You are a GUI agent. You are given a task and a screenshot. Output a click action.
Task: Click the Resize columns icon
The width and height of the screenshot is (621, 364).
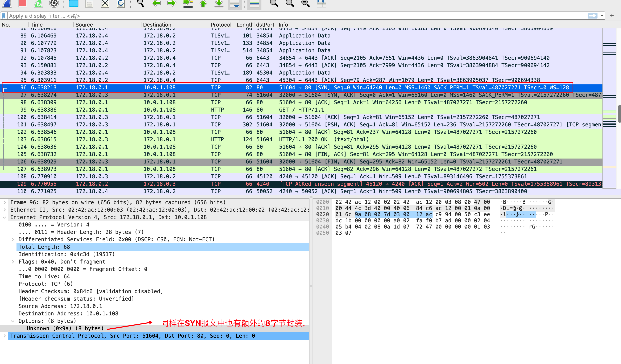click(321, 3)
